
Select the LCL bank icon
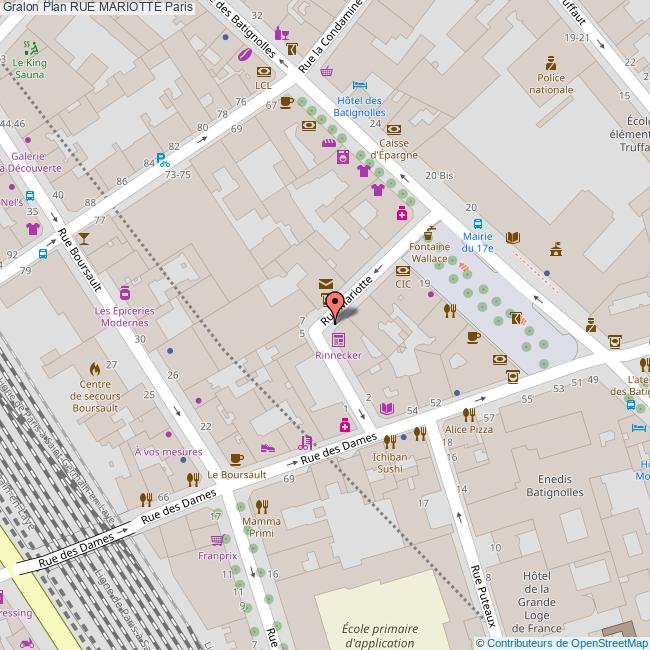click(x=263, y=71)
